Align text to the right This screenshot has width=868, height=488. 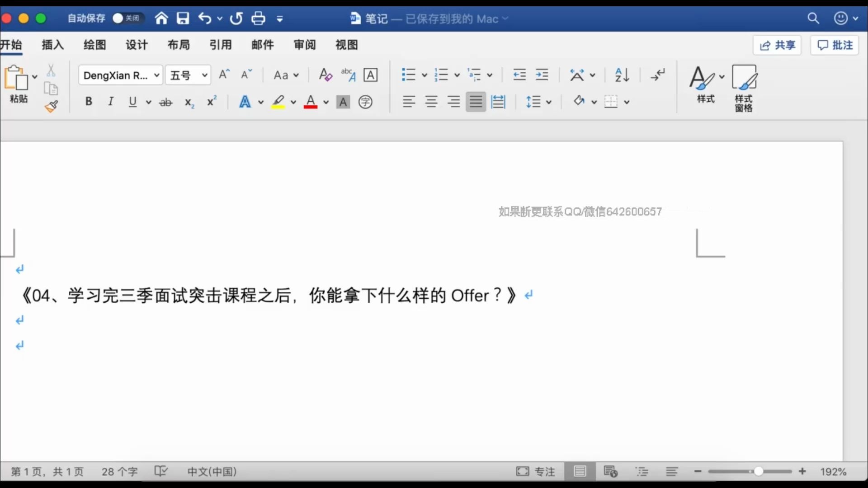(x=453, y=102)
